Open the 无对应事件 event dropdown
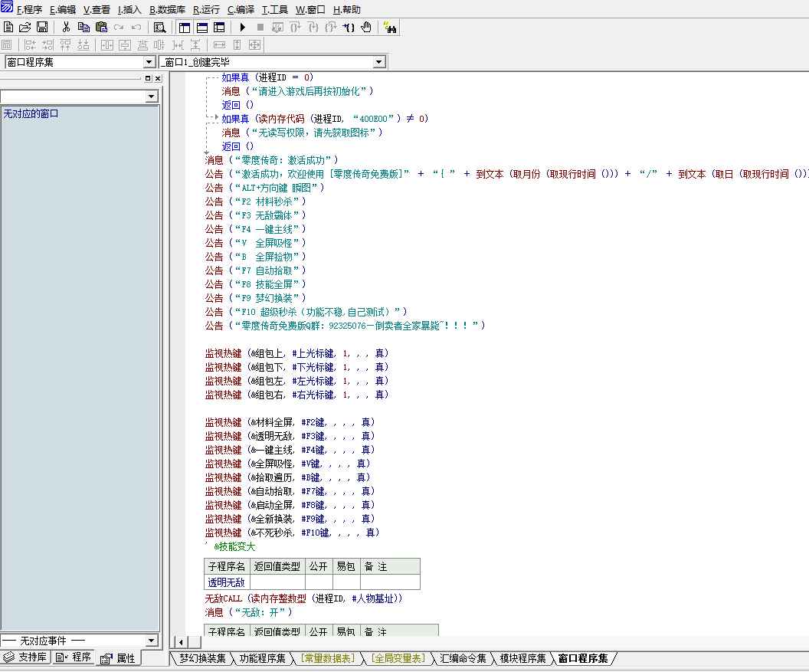The width and height of the screenshot is (809, 672). coord(151,641)
